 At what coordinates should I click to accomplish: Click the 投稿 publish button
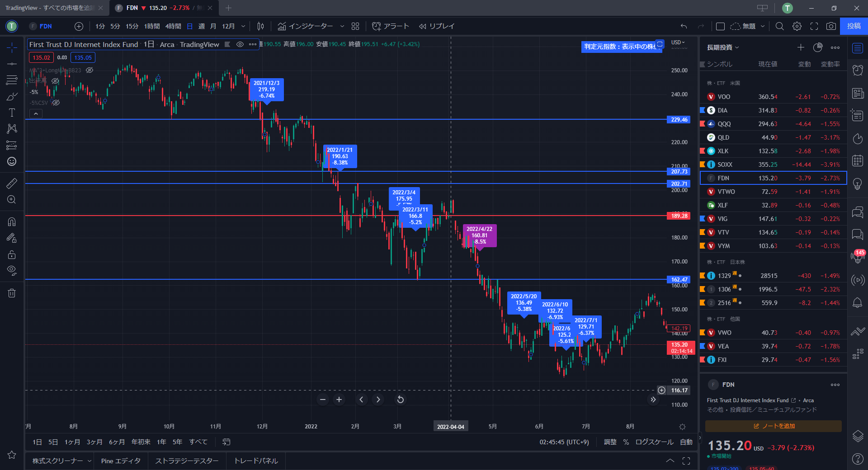(854, 26)
